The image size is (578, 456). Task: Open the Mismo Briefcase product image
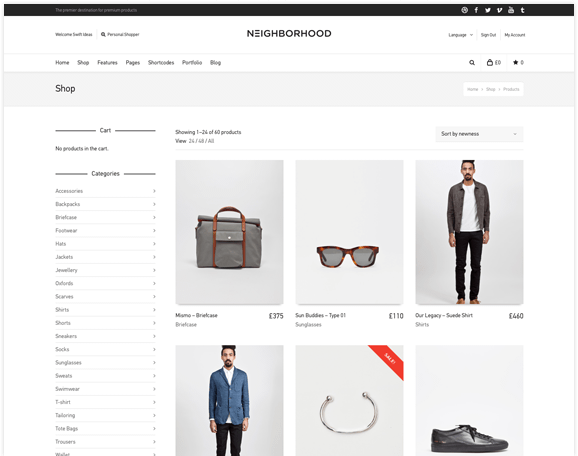[x=229, y=232]
